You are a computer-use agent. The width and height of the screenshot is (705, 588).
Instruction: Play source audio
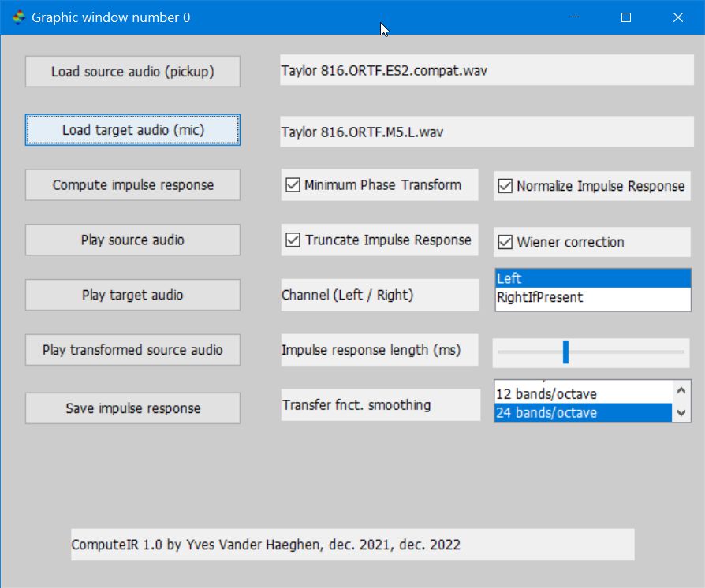tap(132, 240)
